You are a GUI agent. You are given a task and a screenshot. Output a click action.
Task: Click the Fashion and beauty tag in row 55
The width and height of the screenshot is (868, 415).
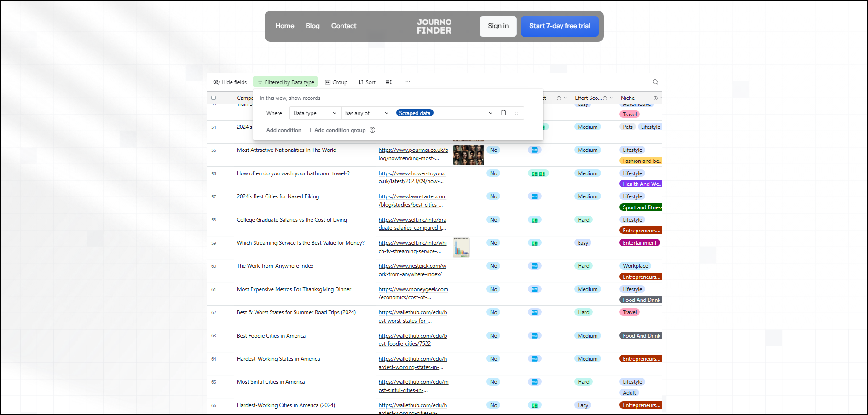pyautogui.click(x=641, y=161)
